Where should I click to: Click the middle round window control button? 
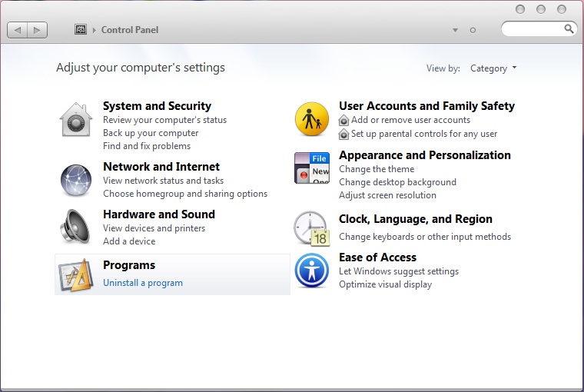(541, 9)
